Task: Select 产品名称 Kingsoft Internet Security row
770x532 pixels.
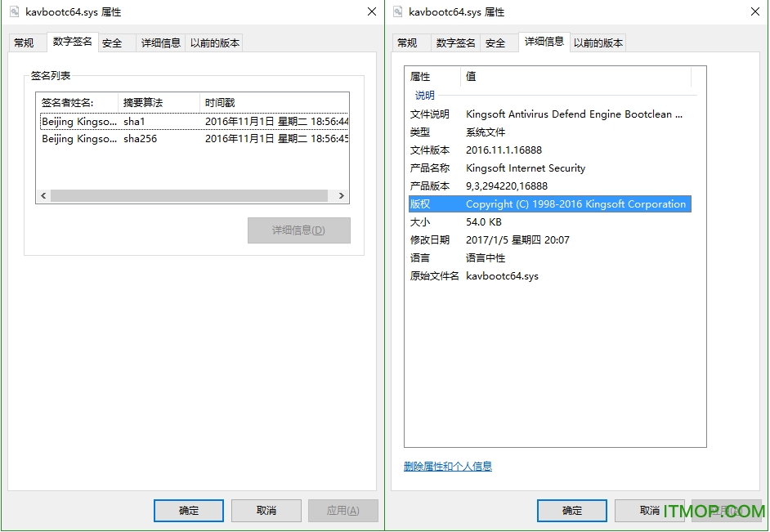Action: coord(550,168)
